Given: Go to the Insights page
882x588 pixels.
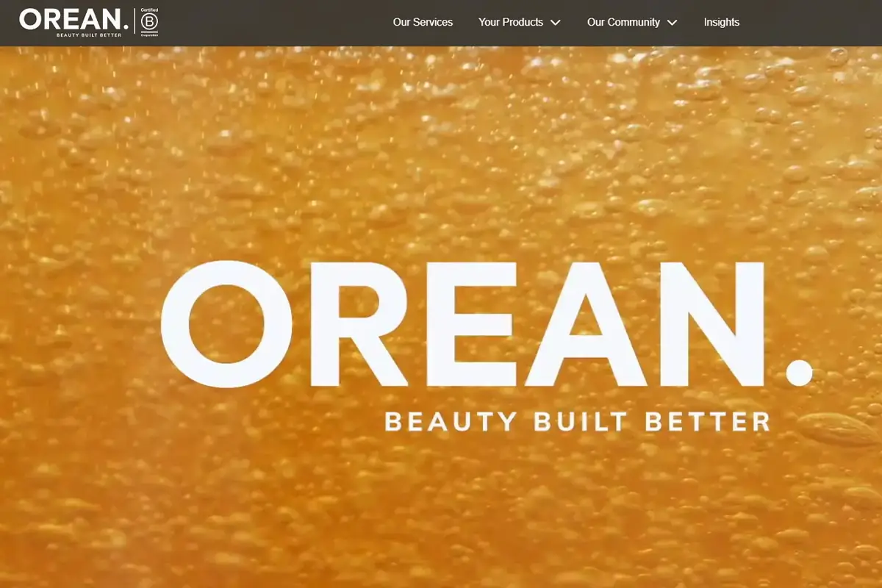Looking at the screenshot, I should [721, 22].
